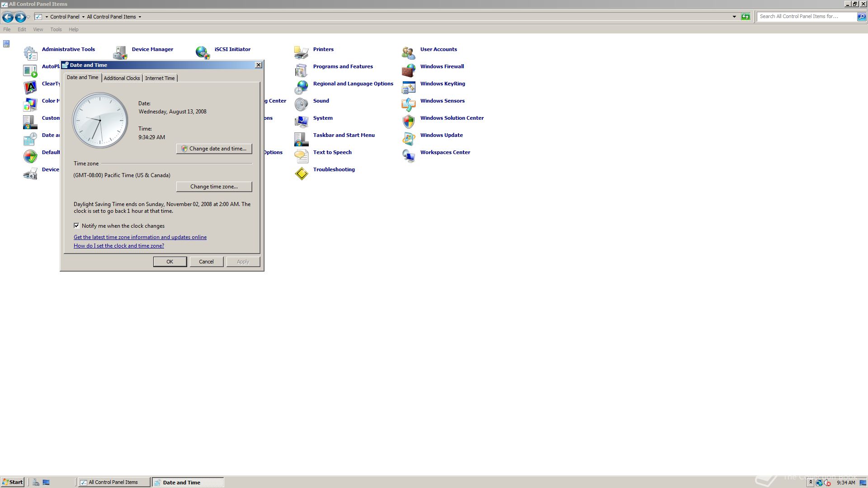Go forward with the Forward arrow
The image size is (868, 488).
point(20,17)
